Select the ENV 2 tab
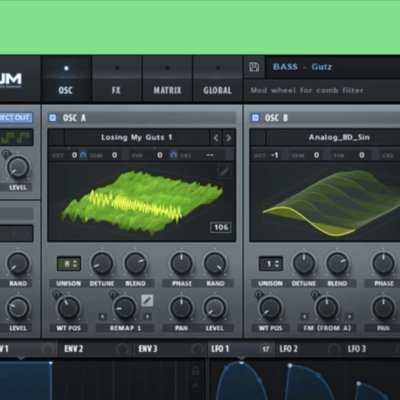Viewport: 400px width, 400px height. pos(74,349)
